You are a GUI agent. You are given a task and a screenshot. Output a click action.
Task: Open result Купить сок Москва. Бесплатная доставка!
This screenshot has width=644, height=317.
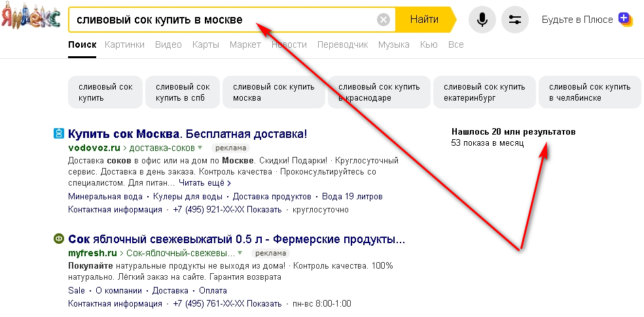[x=188, y=134]
